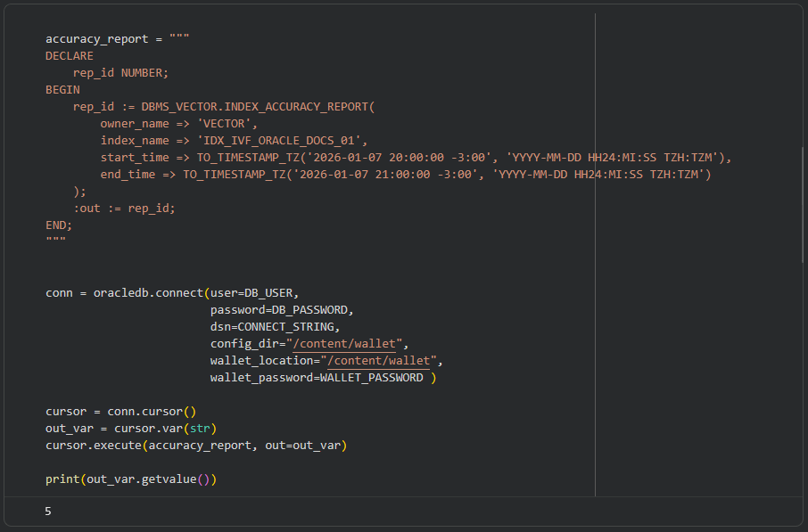
Task: Click the :out := rep_id assignment line
Action: click(x=124, y=209)
